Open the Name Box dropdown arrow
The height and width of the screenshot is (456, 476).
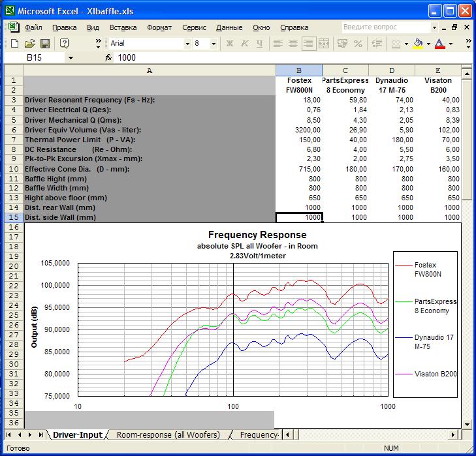71,58
